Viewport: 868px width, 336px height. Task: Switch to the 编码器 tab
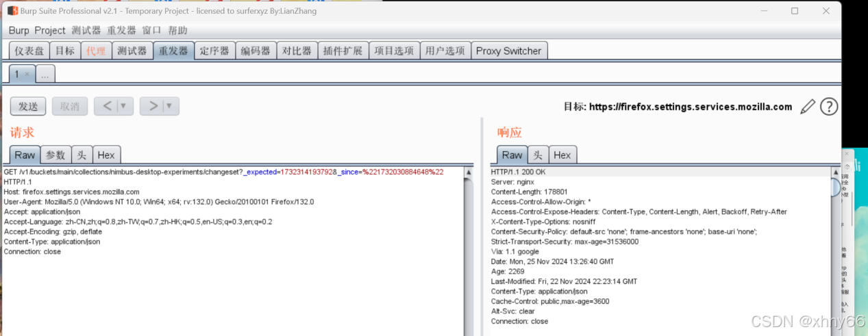click(x=256, y=51)
